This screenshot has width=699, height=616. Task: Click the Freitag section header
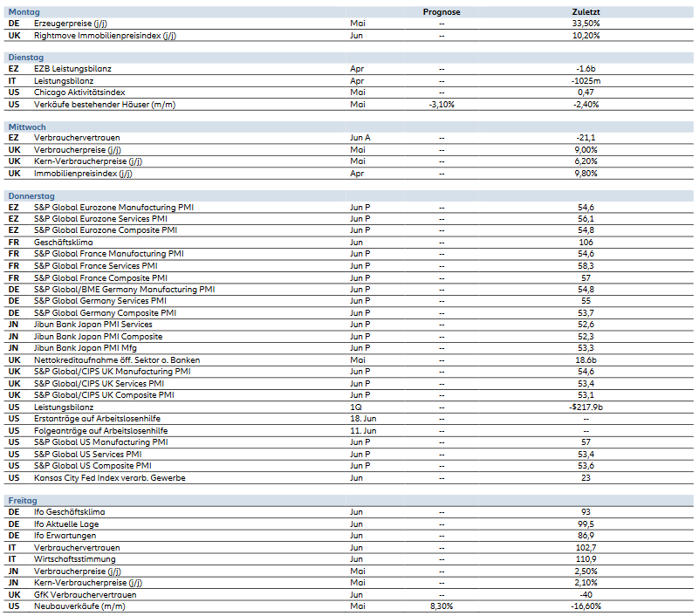(x=23, y=501)
